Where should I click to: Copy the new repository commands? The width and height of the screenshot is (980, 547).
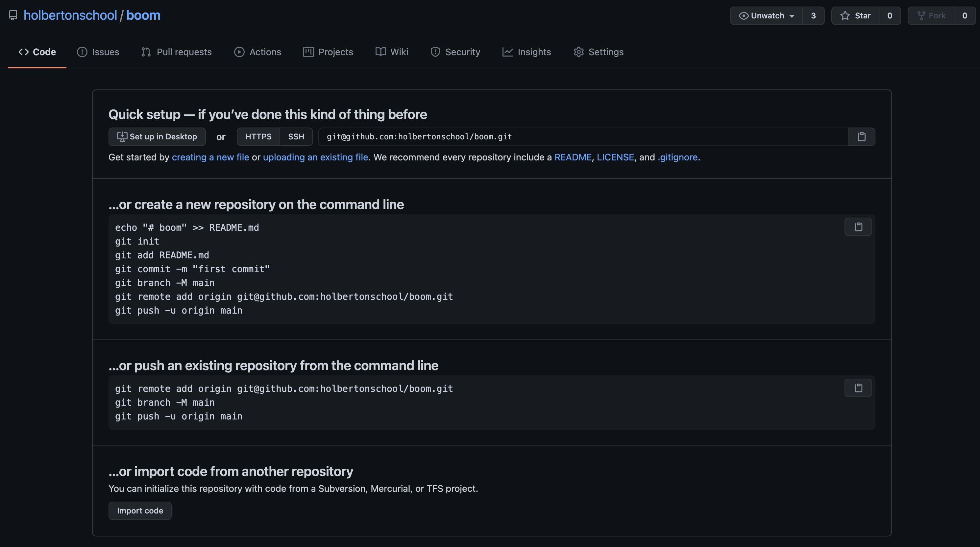(858, 227)
